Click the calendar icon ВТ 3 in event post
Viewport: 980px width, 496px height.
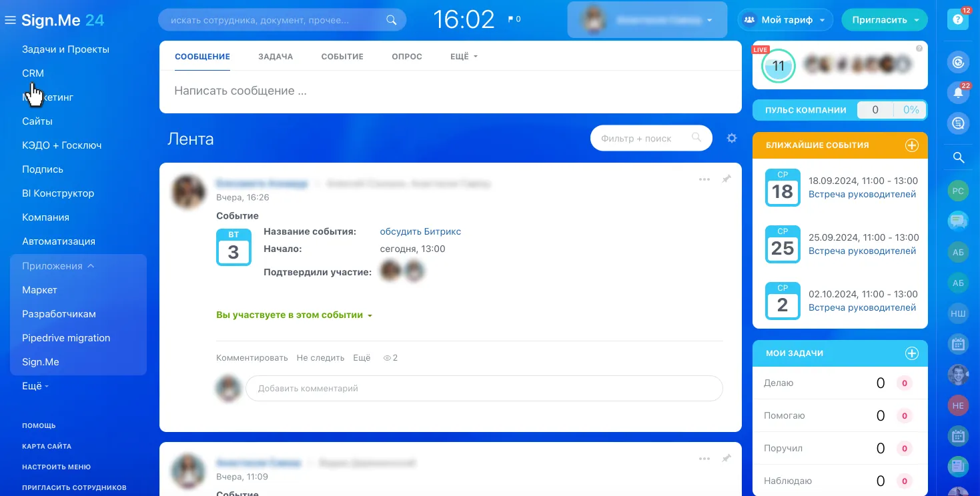pos(233,247)
